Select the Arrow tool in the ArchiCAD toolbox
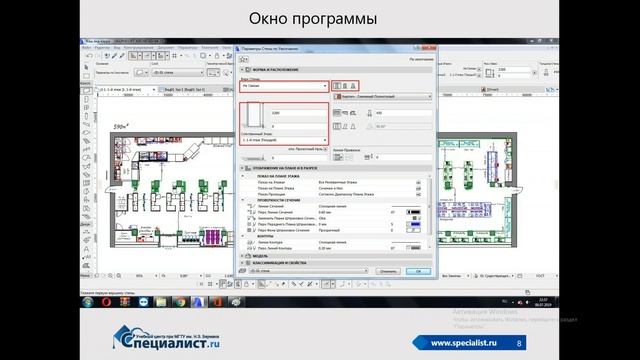Screen dimensions: 640x360 pyautogui.click(x=86, y=67)
